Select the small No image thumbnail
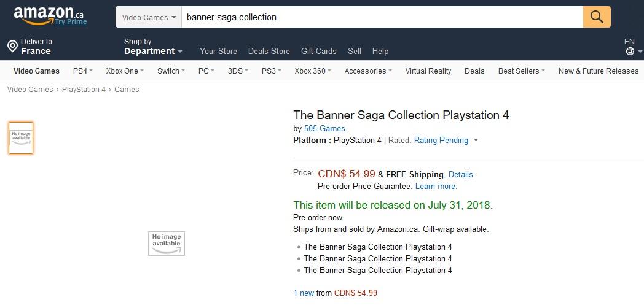 coord(21,138)
